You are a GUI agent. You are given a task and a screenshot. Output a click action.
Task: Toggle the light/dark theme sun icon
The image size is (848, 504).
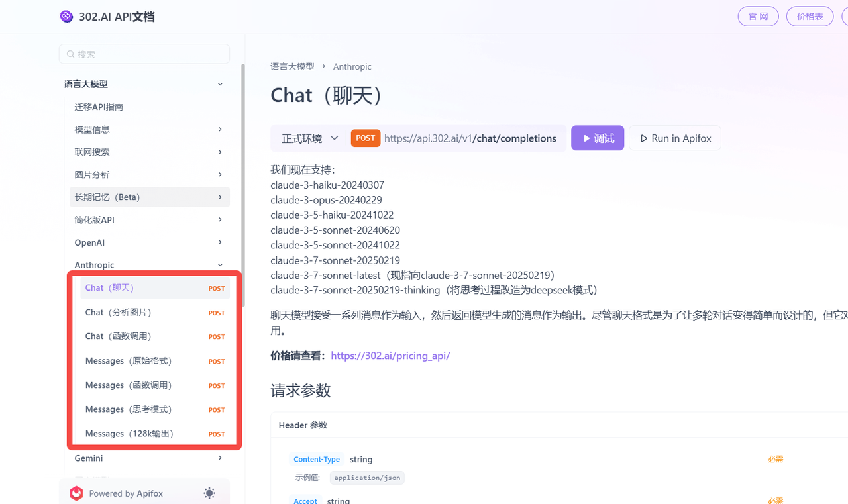click(x=209, y=493)
